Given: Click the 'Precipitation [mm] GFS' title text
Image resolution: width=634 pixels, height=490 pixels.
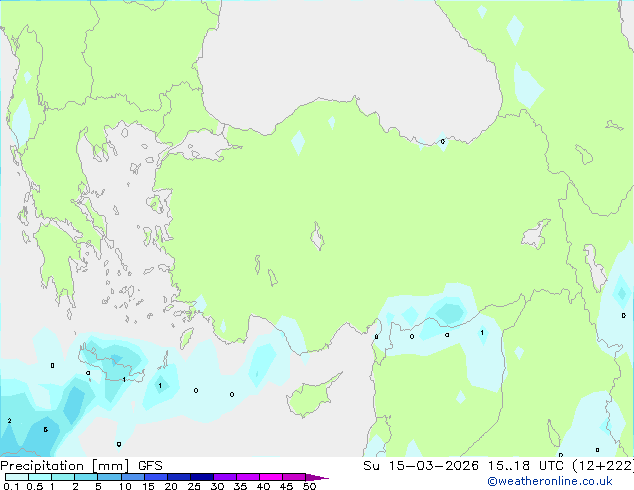Looking at the screenshot, I should [81, 466].
